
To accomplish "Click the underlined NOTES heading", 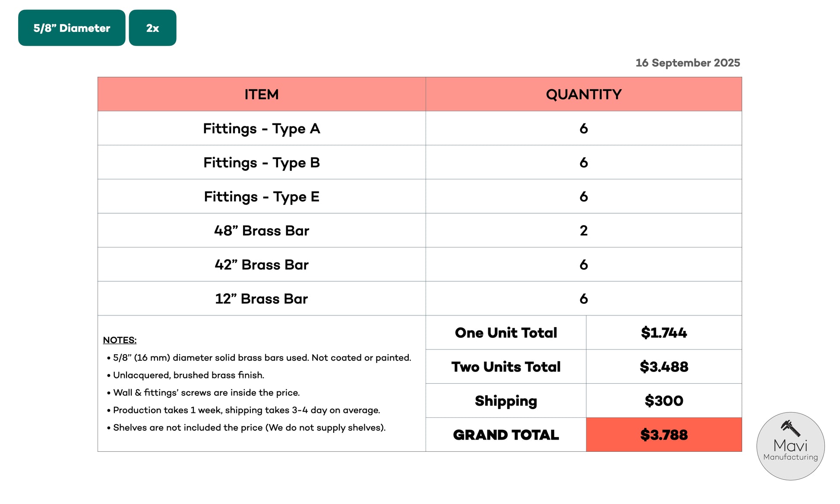I will pyautogui.click(x=120, y=340).
